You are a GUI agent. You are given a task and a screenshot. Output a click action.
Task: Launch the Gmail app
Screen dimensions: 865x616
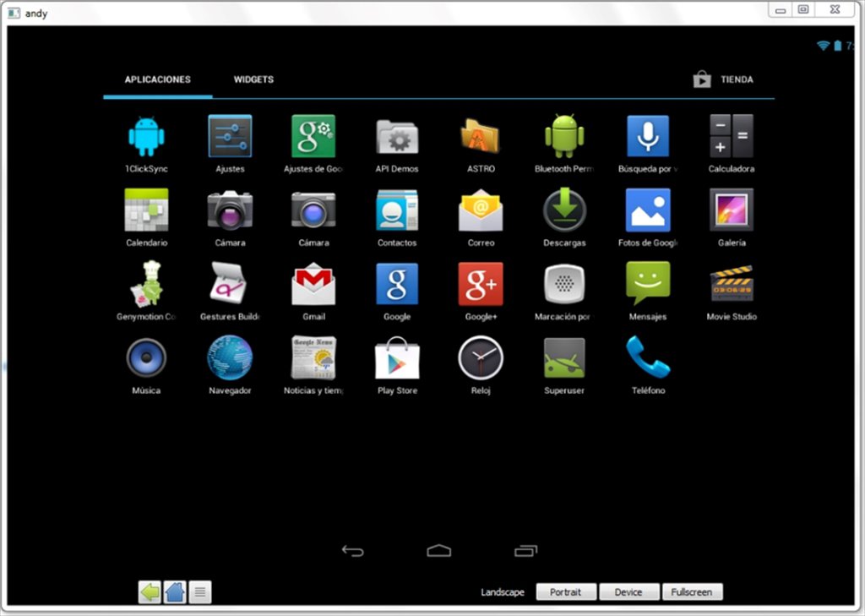click(x=313, y=285)
